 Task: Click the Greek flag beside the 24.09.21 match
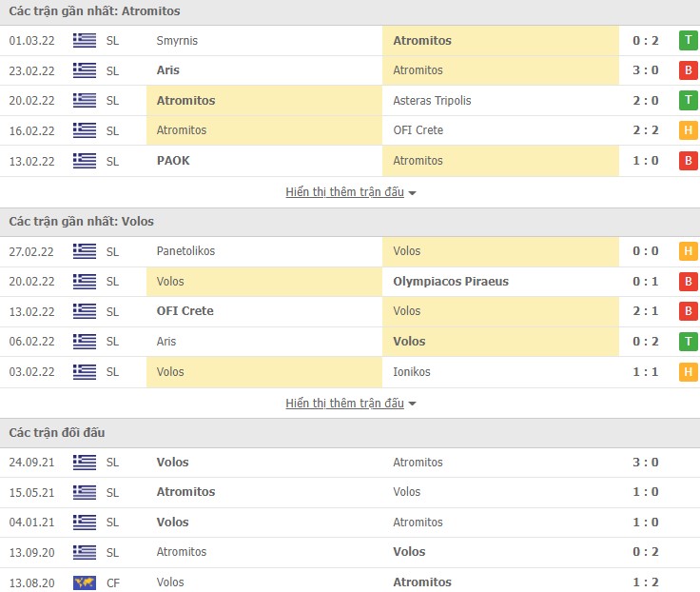[x=85, y=463]
